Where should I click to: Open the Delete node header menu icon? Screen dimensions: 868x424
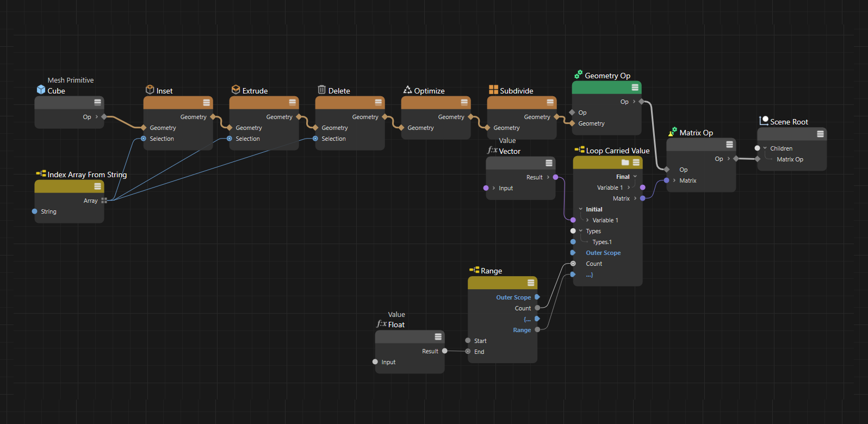[379, 102]
